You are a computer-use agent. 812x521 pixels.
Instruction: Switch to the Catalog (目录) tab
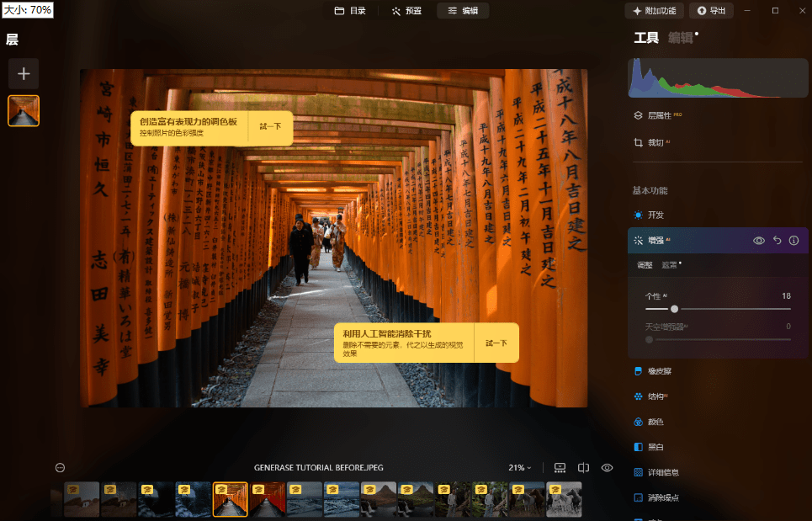350,11
